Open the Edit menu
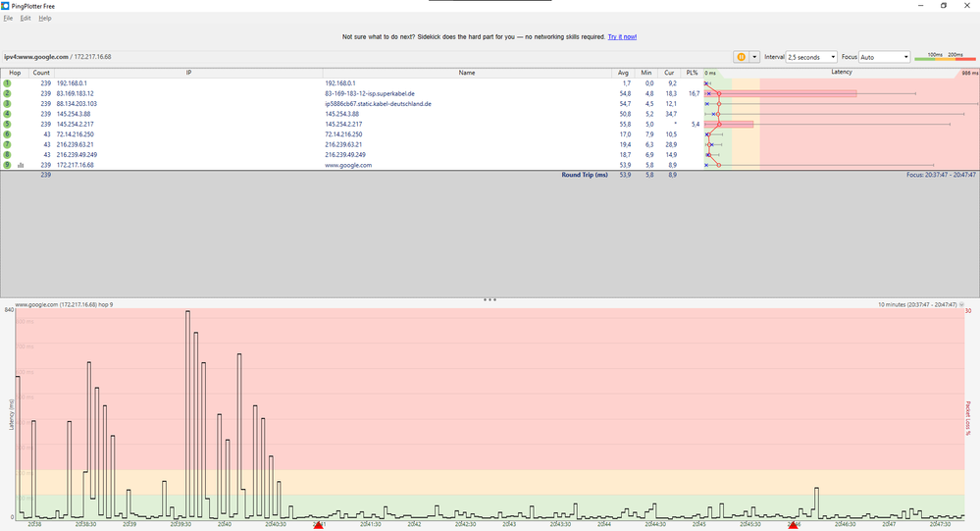 25,18
